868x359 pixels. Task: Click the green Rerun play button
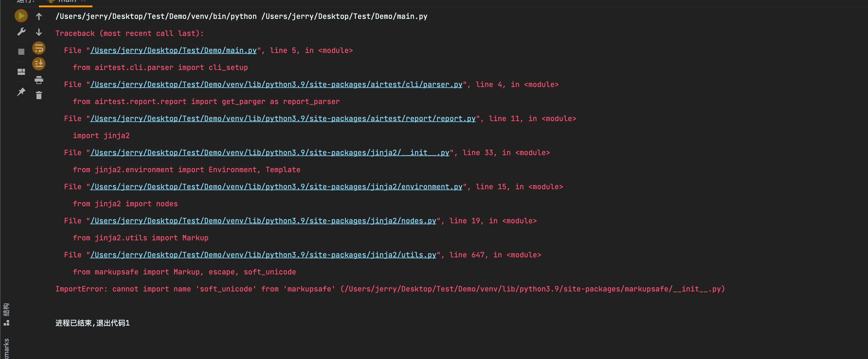21,16
